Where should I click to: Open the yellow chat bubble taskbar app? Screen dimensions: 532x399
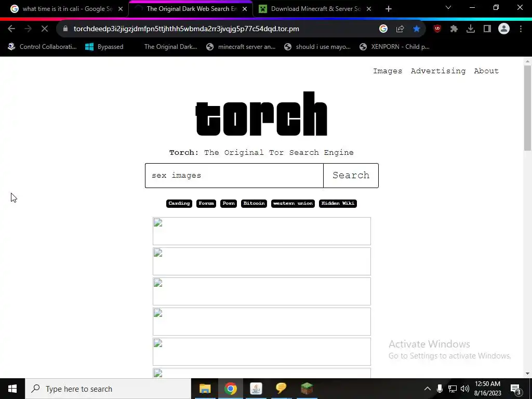click(281, 389)
